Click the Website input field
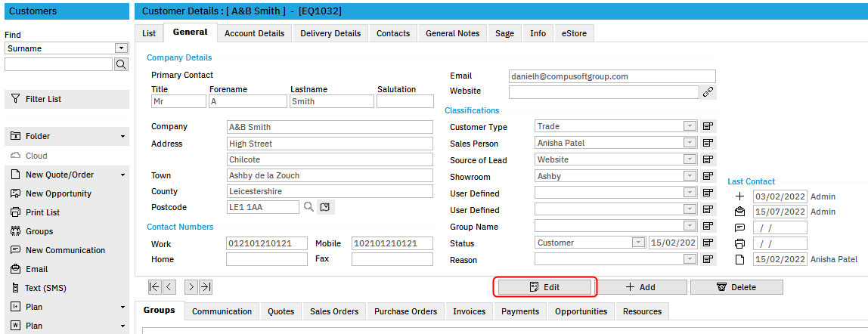The image size is (868, 334). click(x=604, y=91)
